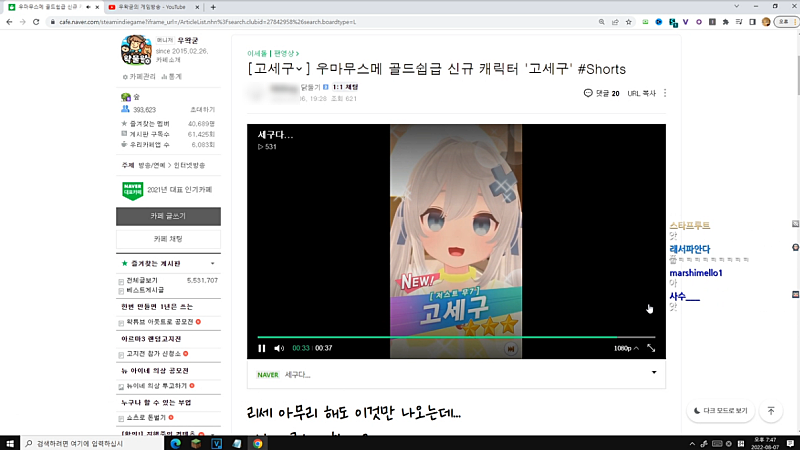This screenshot has height=450, width=800.
Task: Enter fullscreen mode in the video player
Action: point(651,348)
